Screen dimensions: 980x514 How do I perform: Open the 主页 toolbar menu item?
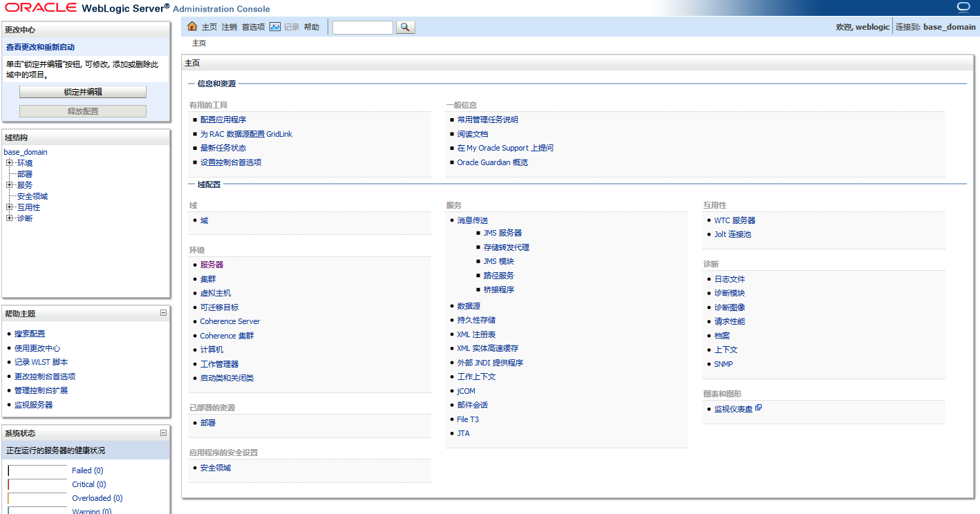click(x=209, y=27)
